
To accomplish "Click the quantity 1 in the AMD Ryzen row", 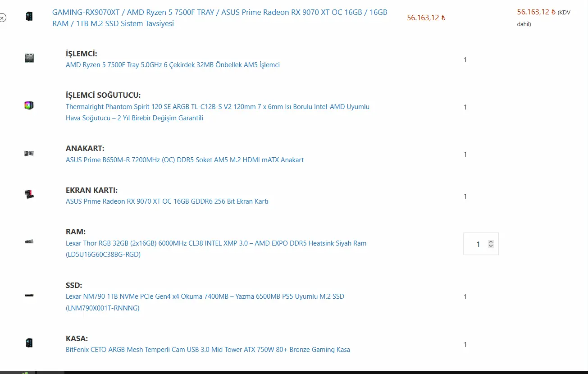I will click(465, 60).
